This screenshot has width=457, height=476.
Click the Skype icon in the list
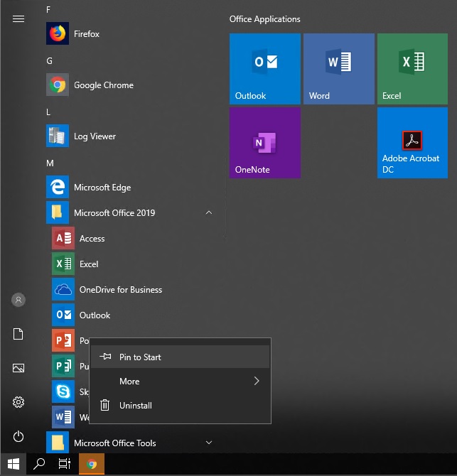tap(63, 391)
